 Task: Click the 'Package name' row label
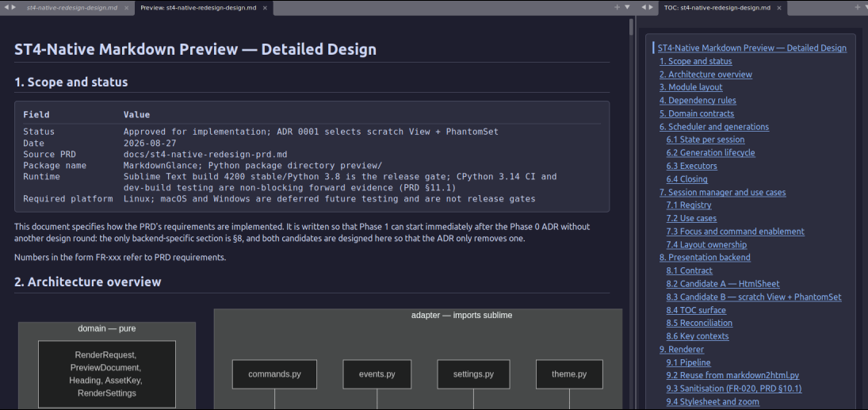coord(55,166)
